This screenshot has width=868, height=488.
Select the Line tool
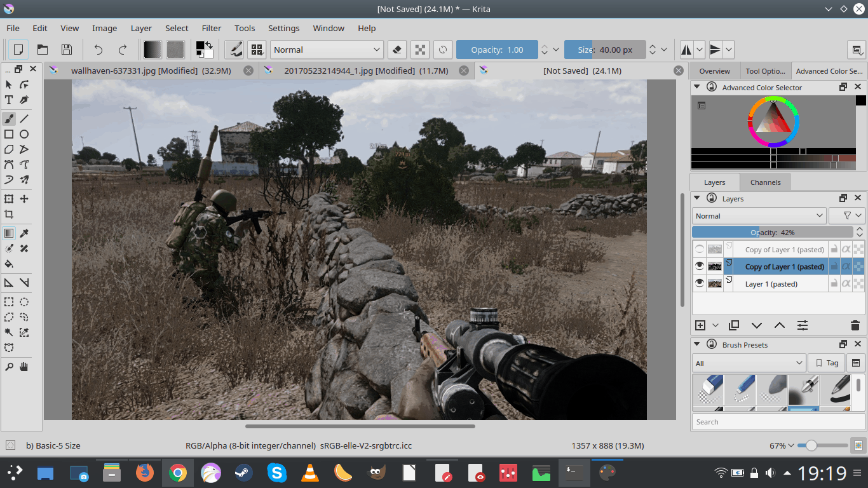click(24, 118)
